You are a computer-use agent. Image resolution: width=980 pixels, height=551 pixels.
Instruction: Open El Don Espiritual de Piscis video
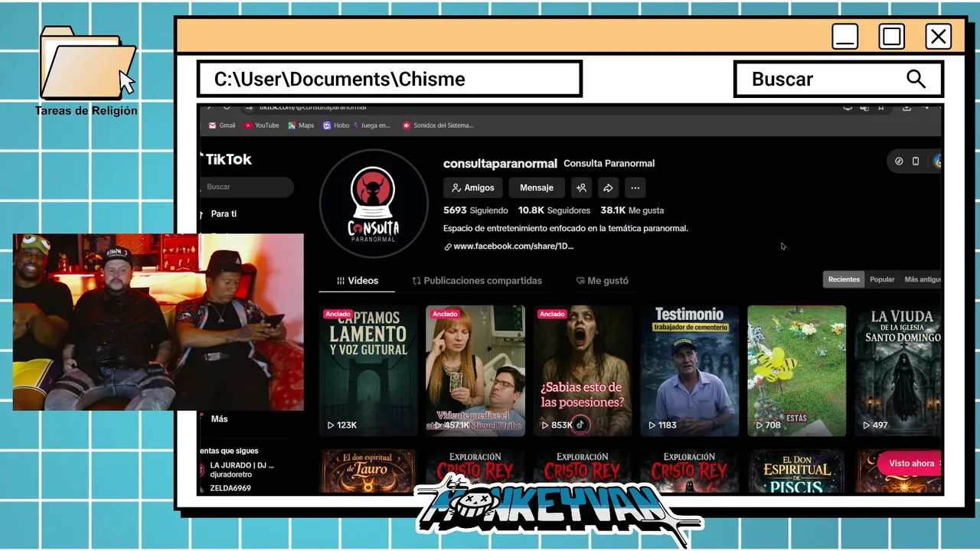tap(797, 471)
